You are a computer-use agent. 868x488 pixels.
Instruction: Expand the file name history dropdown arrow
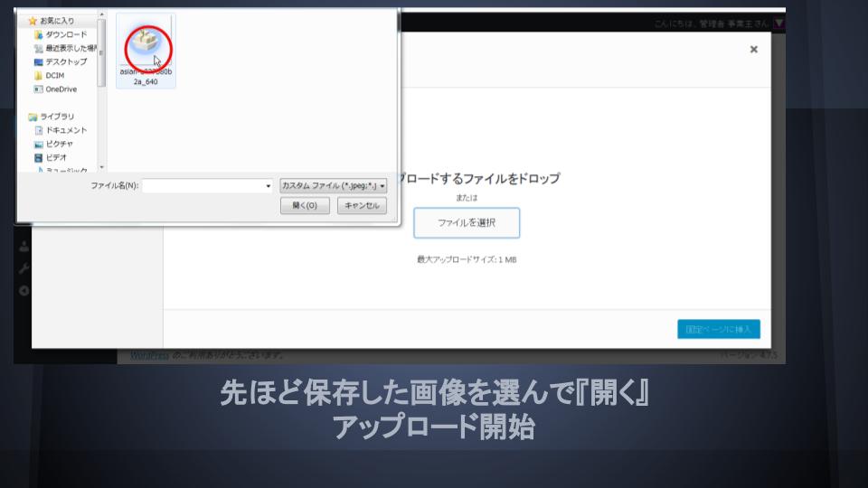pyautogui.click(x=269, y=185)
